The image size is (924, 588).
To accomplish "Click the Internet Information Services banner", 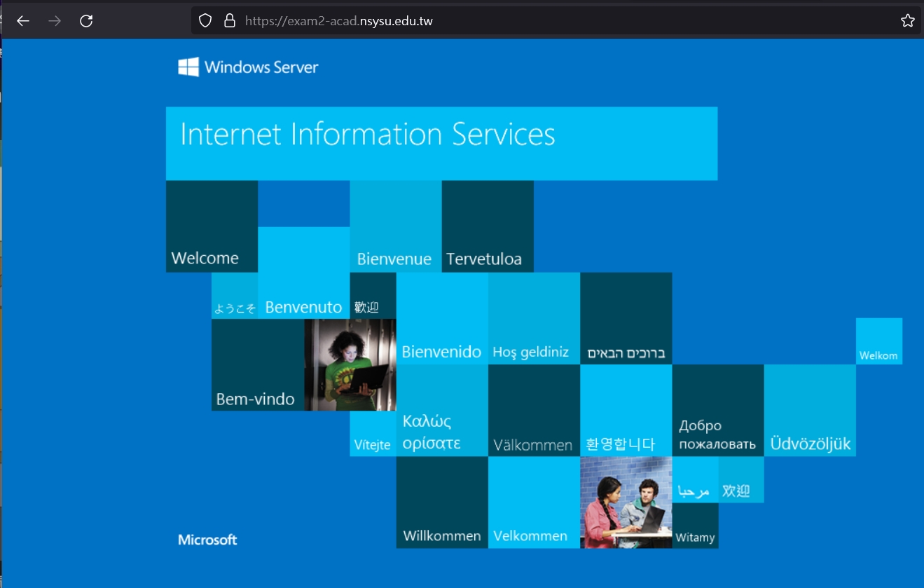I will tap(441, 144).
